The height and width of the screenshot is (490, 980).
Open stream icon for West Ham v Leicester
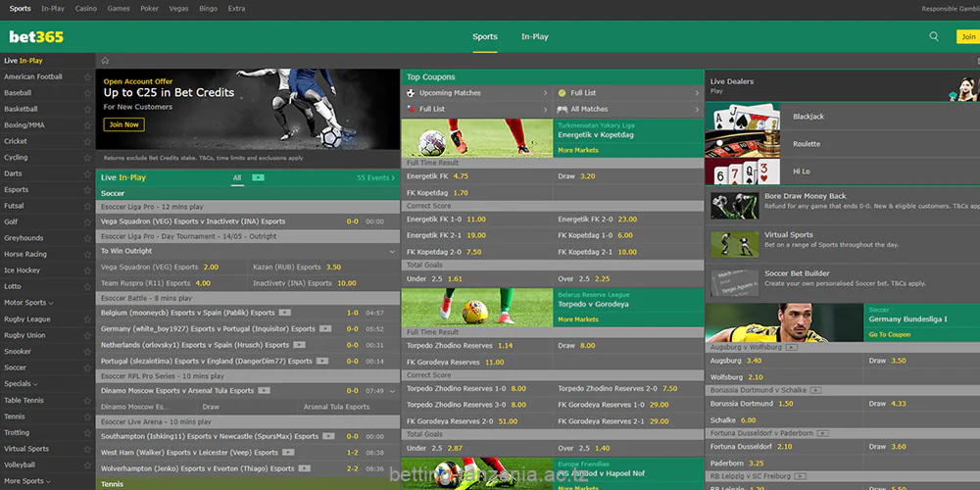(288, 453)
